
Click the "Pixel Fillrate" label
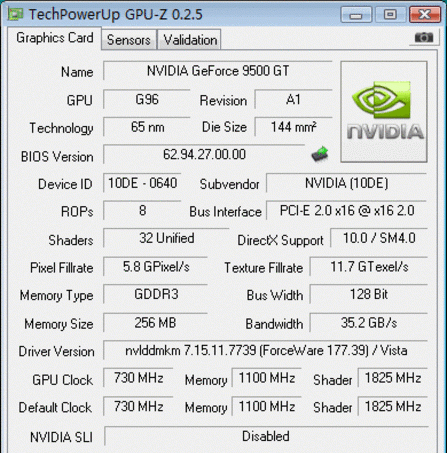pos(62,268)
